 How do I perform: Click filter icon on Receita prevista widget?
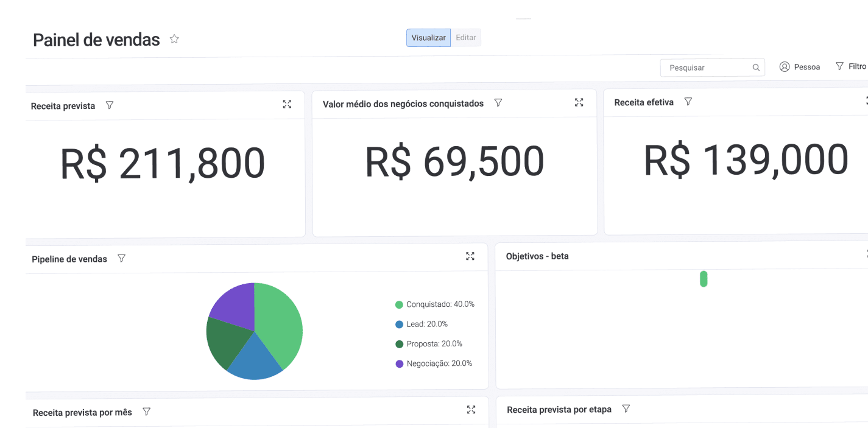(x=110, y=105)
